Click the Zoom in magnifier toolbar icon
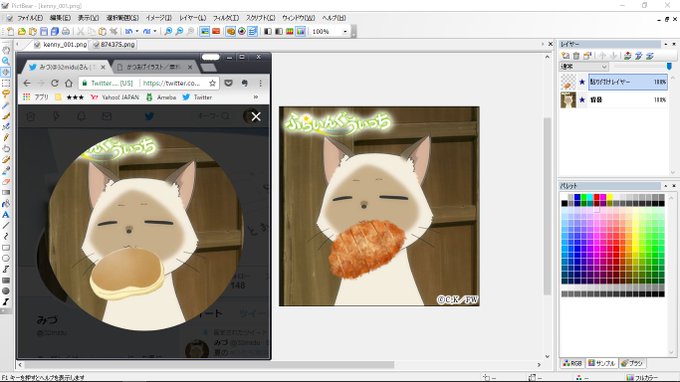This screenshot has width=680, height=382. (168, 31)
